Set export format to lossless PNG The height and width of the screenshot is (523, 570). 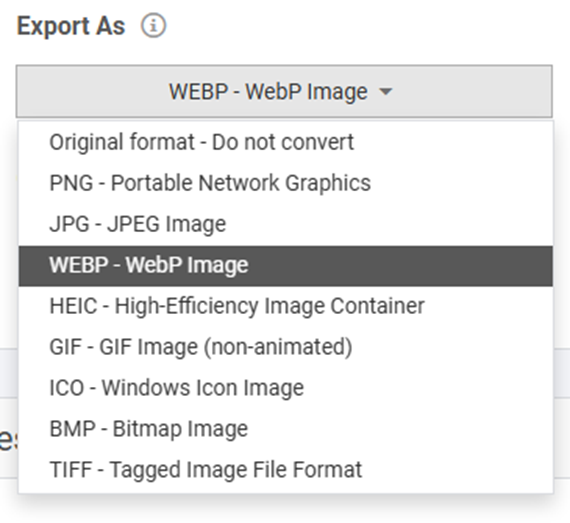coord(286,183)
